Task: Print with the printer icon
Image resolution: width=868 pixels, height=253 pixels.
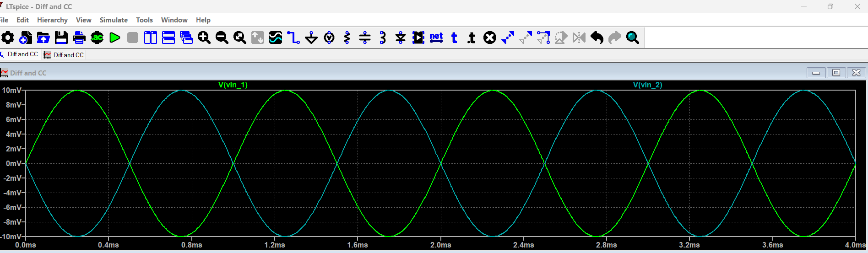Action: click(x=79, y=38)
